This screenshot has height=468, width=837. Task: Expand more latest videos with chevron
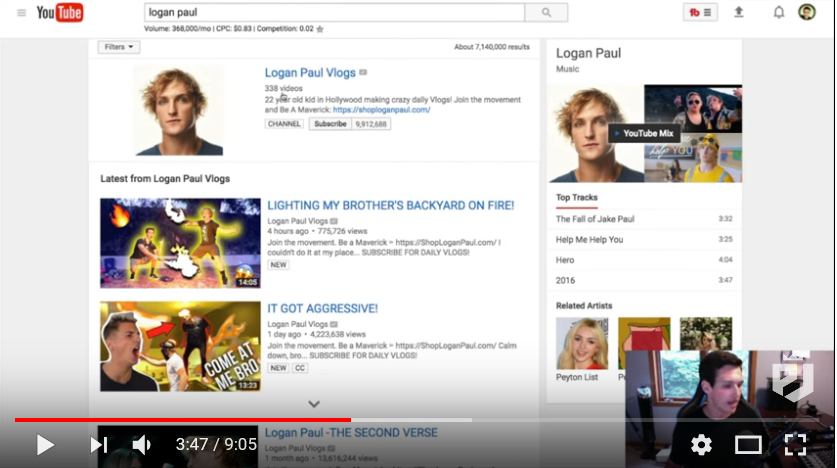[x=314, y=404]
